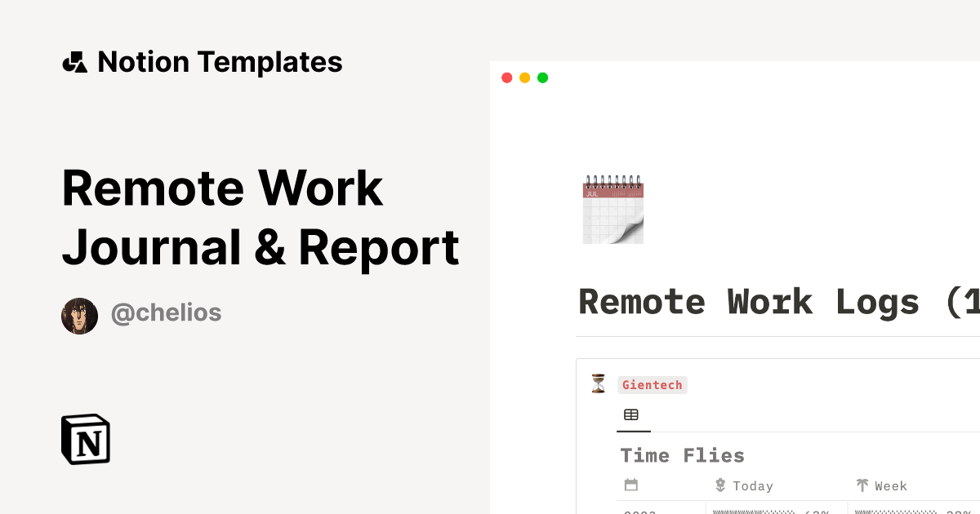Open the @chelios profile link
980x514 pixels.
167,312
